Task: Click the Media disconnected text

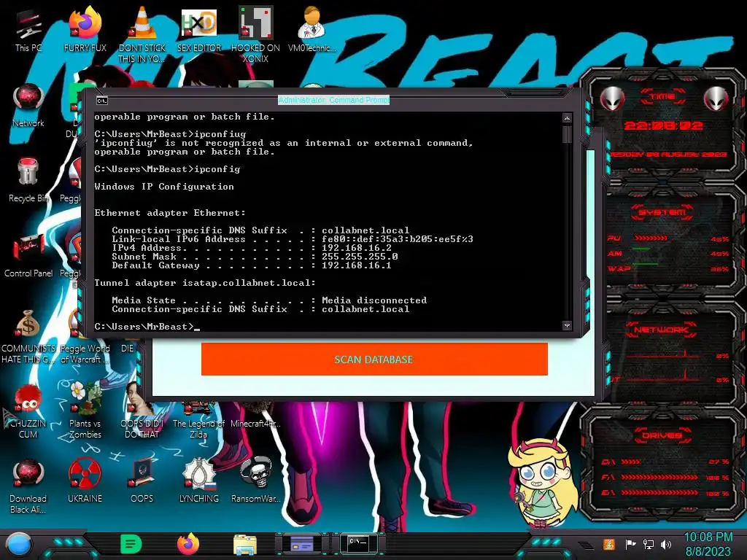Action: coord(374,300)
